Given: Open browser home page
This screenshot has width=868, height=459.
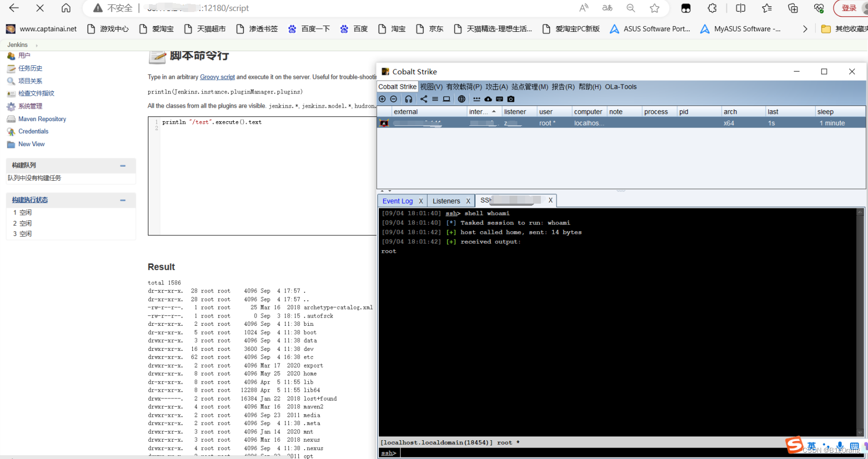Looking at the screenshot, I should (66, 8).
